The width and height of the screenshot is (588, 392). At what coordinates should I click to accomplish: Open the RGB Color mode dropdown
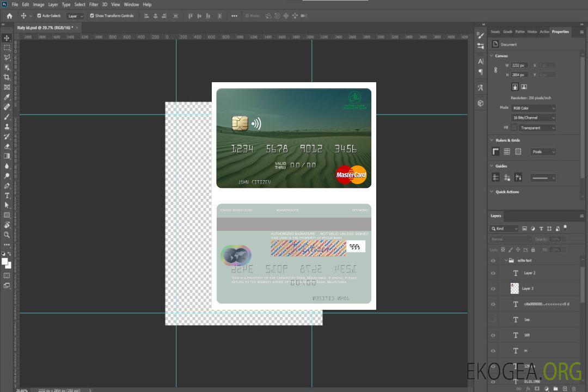(533, 108)
